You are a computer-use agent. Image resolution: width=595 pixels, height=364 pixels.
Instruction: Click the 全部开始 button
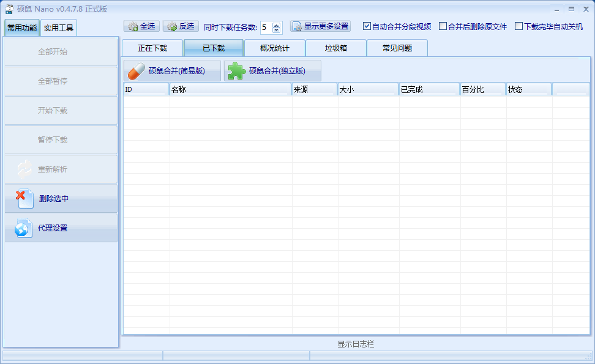tap(61, 51)
